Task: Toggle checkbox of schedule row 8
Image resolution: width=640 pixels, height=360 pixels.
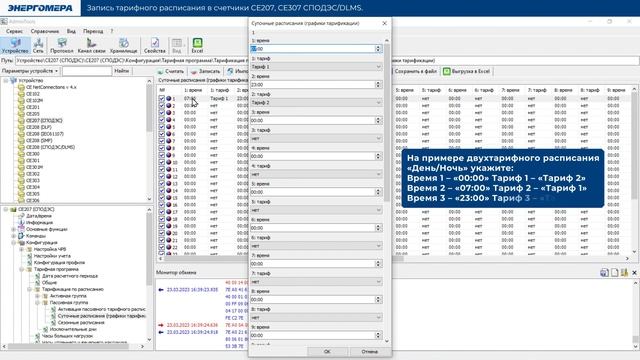Action: click(x=162, y=148)
